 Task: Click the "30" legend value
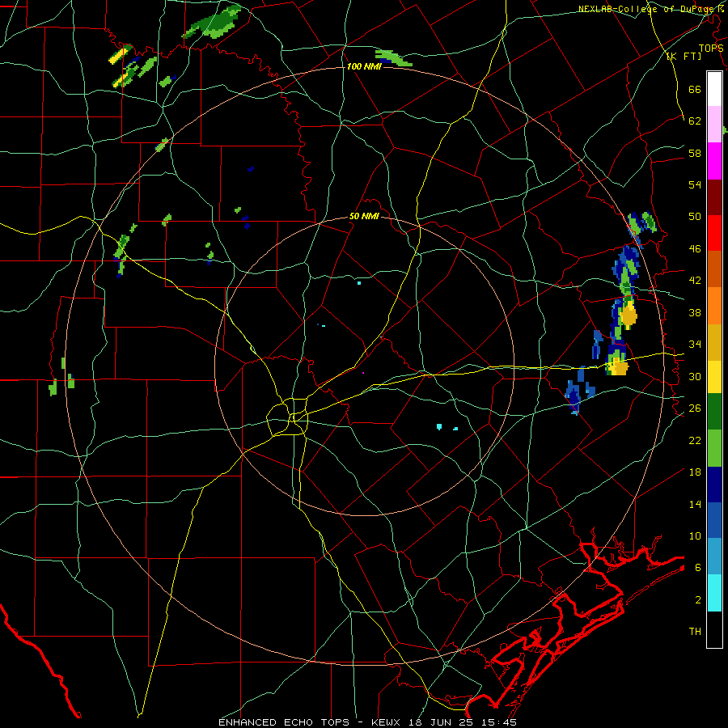click(x=695, y=376)
